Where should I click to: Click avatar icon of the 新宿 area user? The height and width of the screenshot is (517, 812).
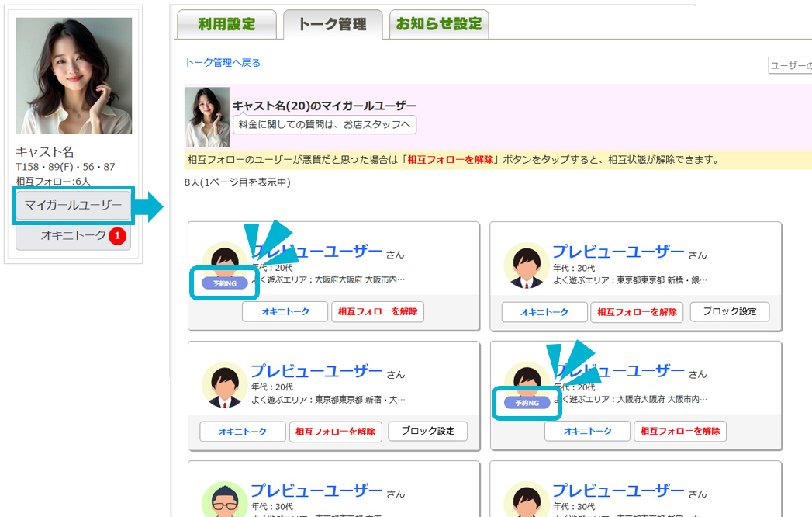coord(224,385)
